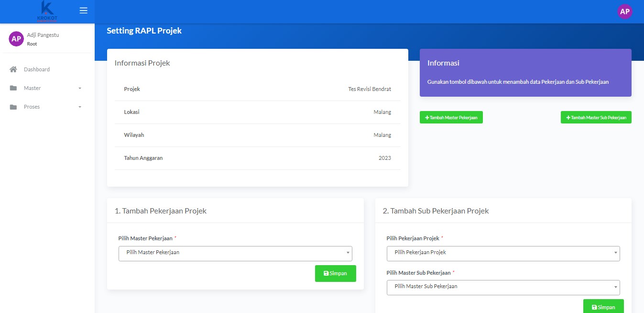Click the Proses folder icon
Image resolution: width=644 pixels, height=313 pixels.
point(13,107)
